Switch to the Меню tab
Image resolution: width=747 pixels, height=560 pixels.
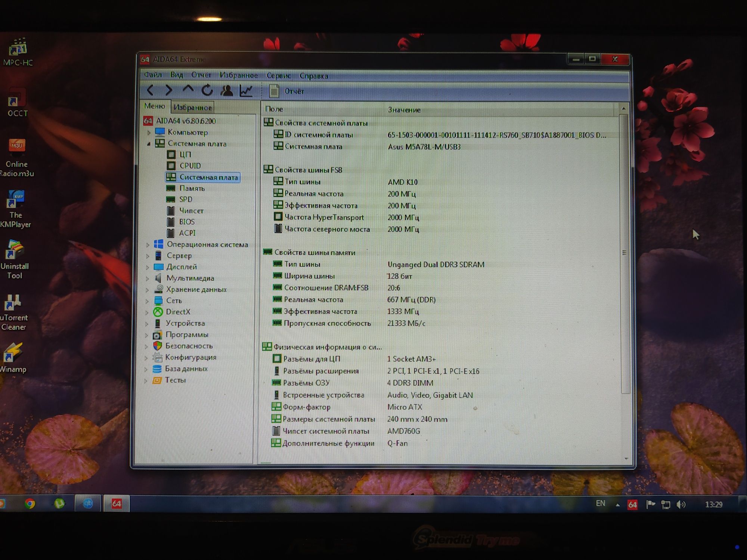(x=155, y=106)
